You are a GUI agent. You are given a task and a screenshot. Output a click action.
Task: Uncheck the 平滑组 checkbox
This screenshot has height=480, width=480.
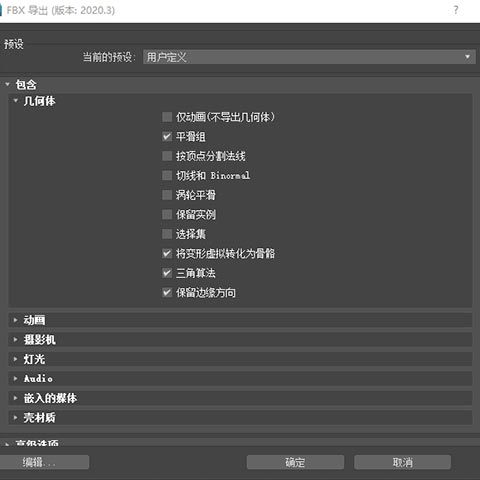click(x=167, y=136)
